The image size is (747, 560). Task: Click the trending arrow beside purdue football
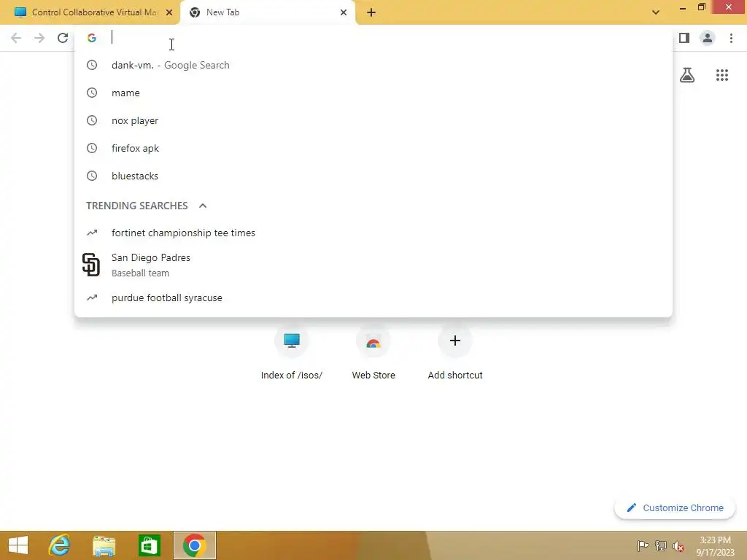(x=92, y=297)
